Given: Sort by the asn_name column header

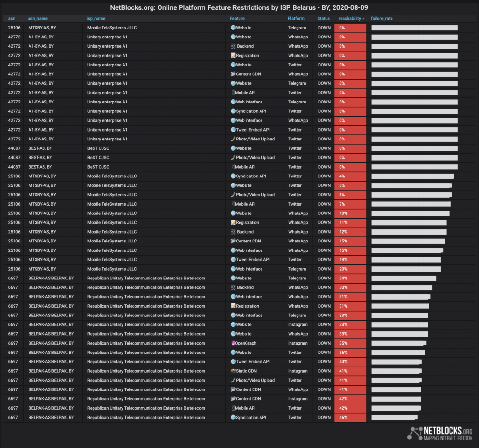Looking at the screenshot, I should pyautogui.click(x=37, y=18).
